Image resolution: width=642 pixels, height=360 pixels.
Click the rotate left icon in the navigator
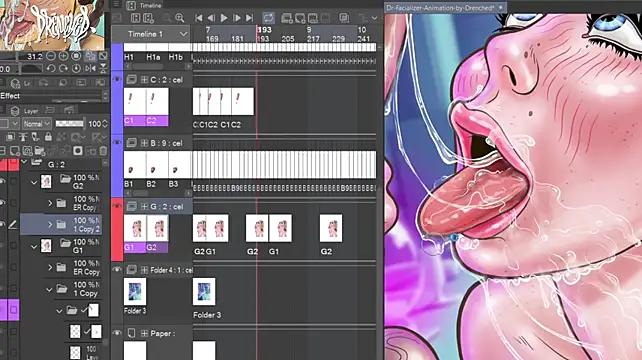51,68
